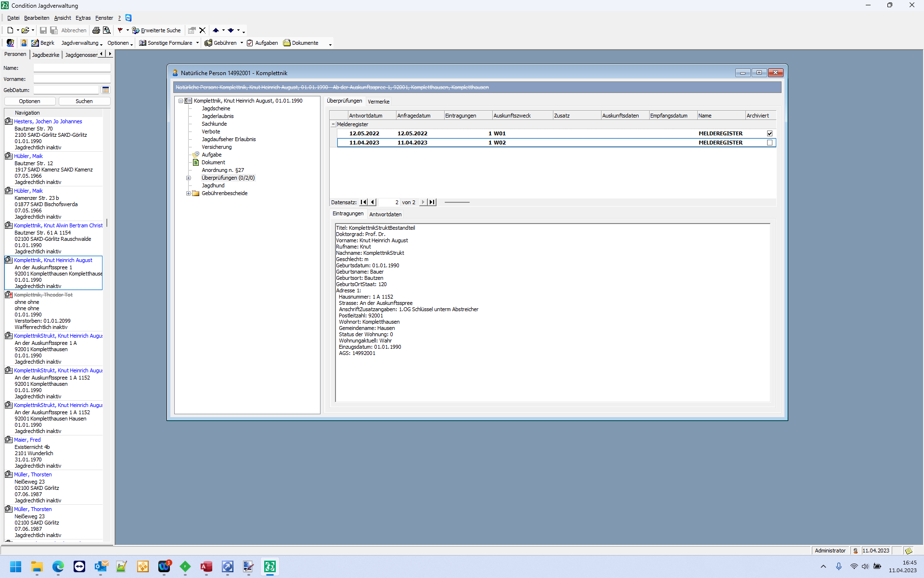Open the Extras menu
Image resolution: width=924 pixels, height=578 pixels.
coord(83,18)
